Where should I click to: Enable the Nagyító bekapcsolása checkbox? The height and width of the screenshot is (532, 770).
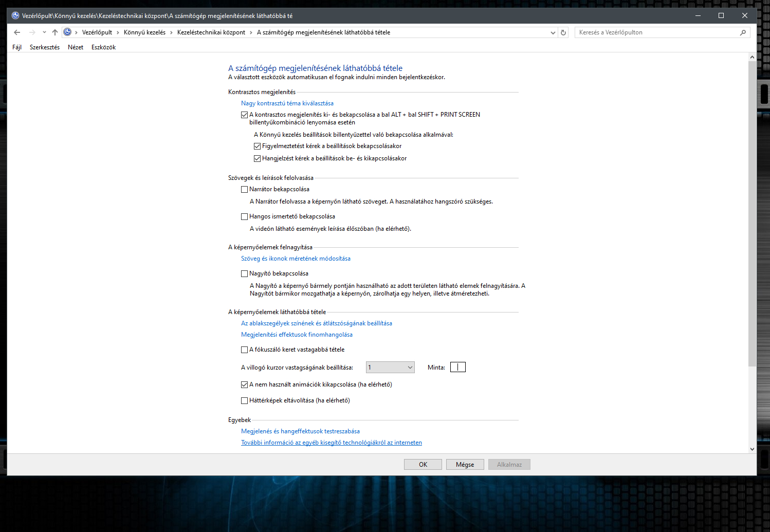(245, 273)
